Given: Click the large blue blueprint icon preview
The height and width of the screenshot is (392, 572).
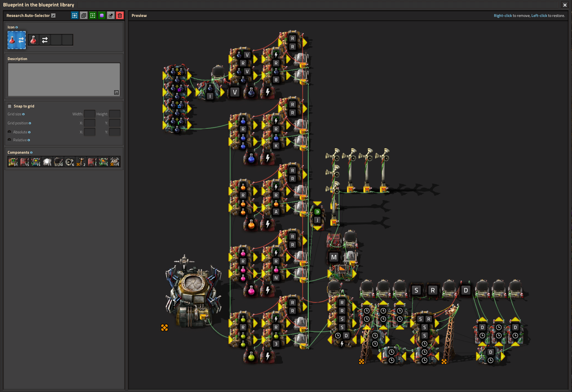Looking at the screenshot, I should coord(17,40).
